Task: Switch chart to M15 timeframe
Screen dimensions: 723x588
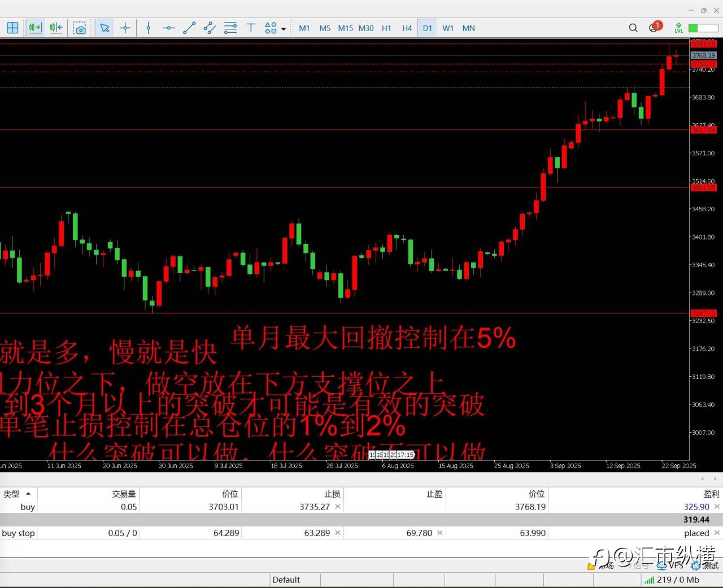Action: coord(345,28)
